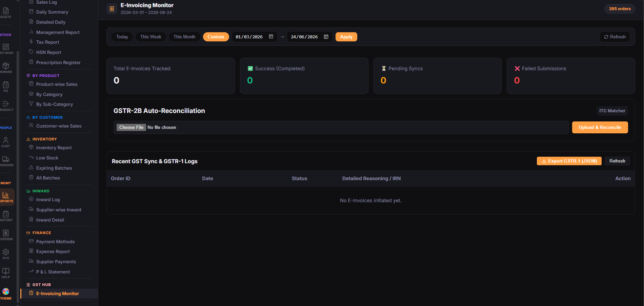
Task: Click the ITC Matcher tag
Action: pyautogui.click(x=612, y=111)
